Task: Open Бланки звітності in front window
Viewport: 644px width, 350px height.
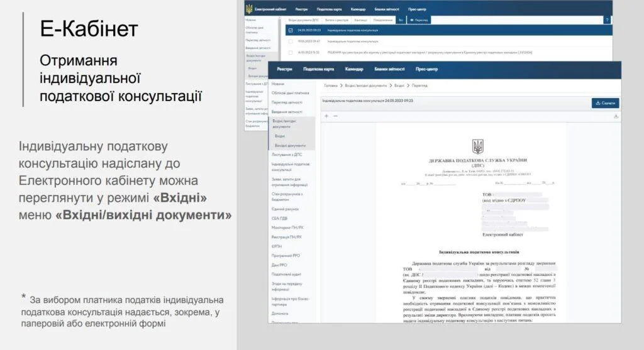Action: (389, 69)
